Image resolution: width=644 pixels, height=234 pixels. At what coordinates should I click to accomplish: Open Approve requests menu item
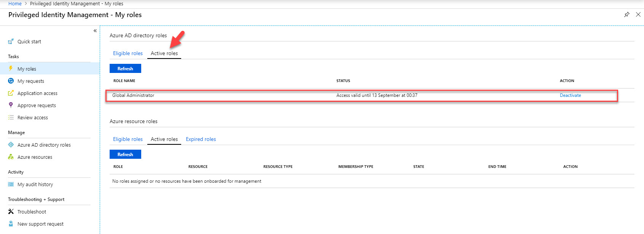tap(37, 105)
